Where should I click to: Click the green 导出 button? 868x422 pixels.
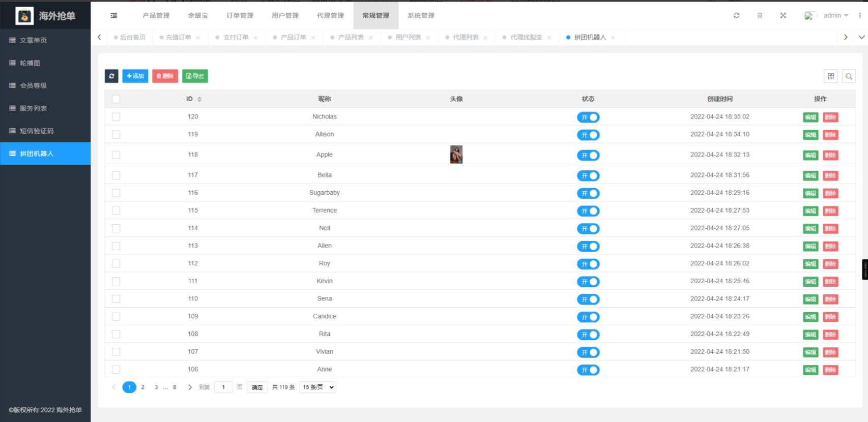195,76
